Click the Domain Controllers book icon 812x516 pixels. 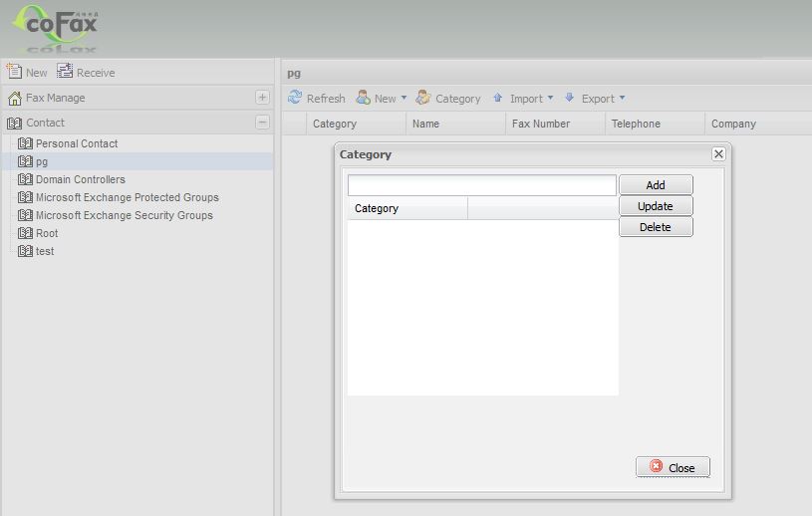click(x=25, y=179)
